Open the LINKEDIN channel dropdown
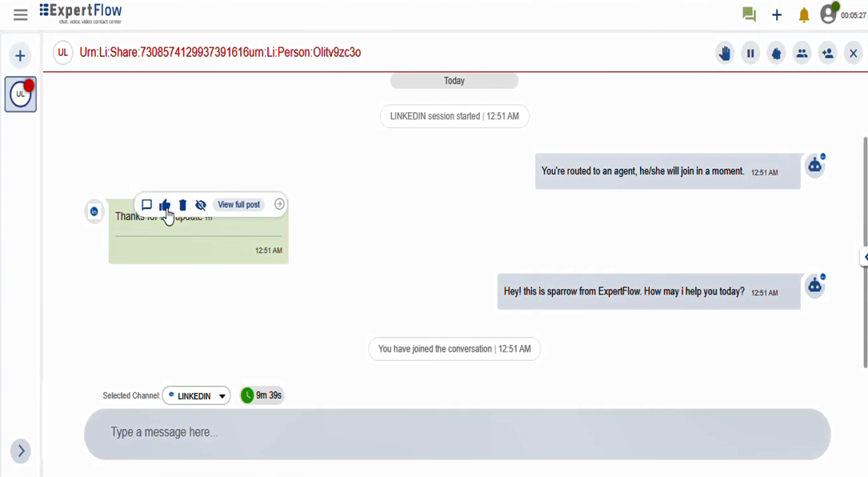This screenshot has width=868, height=477. tap(197, 395)
